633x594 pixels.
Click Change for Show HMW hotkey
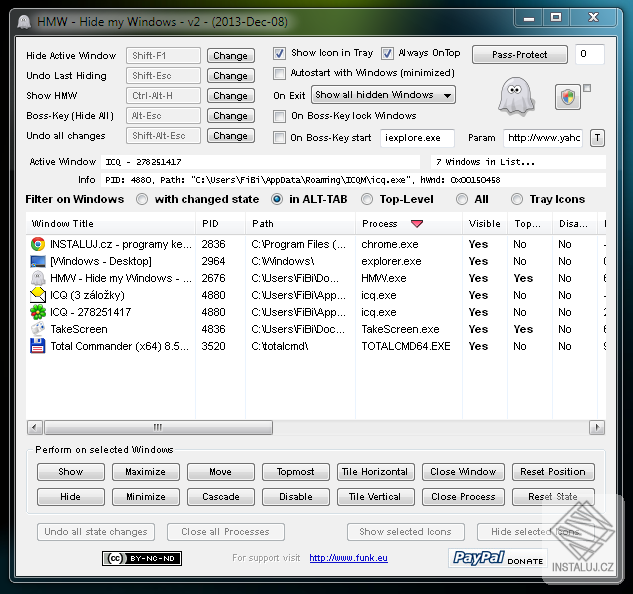(231, 96)
